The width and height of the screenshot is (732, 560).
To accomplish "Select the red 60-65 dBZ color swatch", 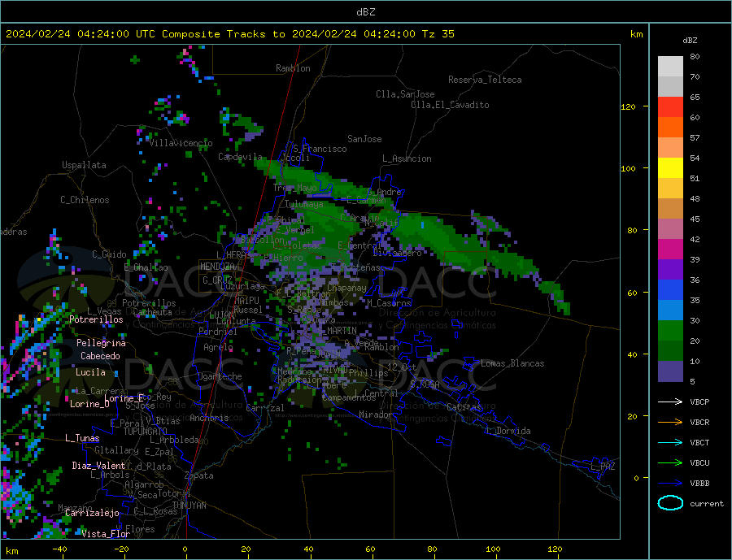I will coord(670,106).
